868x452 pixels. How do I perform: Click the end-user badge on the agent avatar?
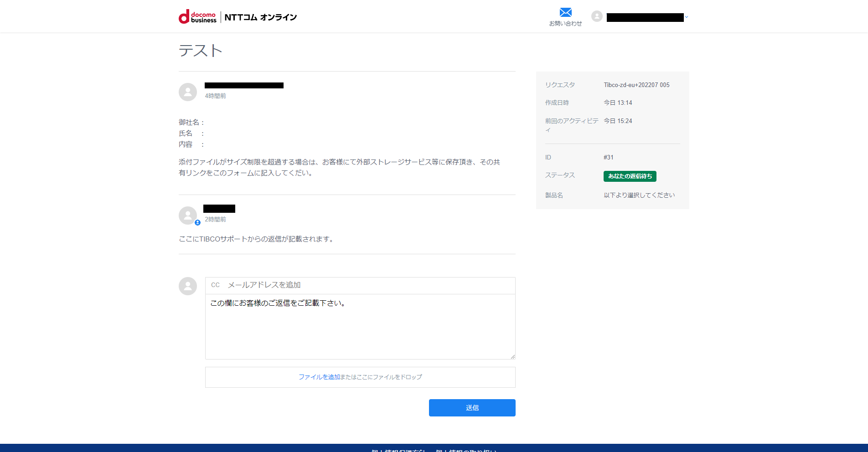[197, 223]
